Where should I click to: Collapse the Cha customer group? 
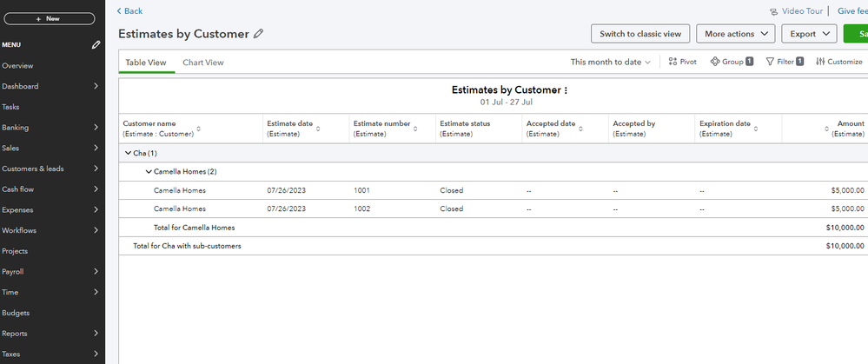click(x=128, y=153)
